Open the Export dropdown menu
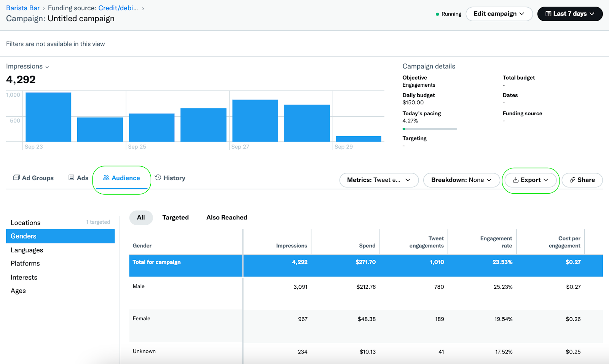 (531, 180)
